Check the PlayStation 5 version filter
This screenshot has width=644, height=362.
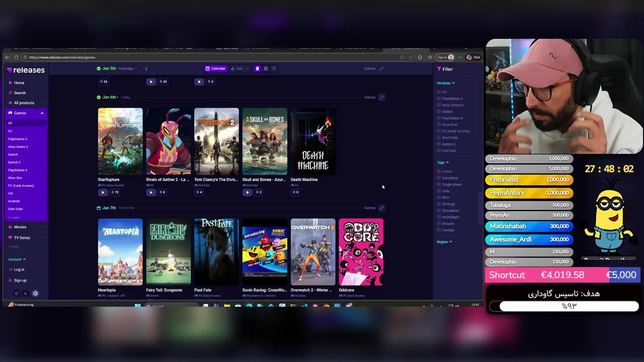439,99
